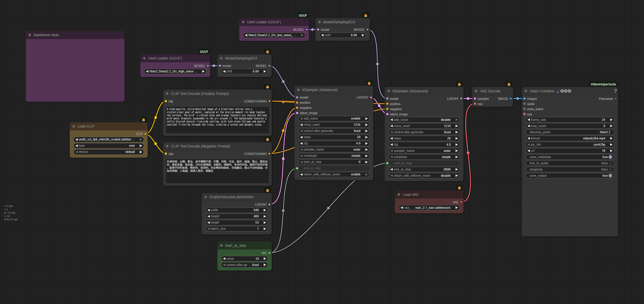Image resolution: width=644 pixels, height=304 pixels.
Task: Decrease frame_rate using its left arrow
Action: pos(529,120)
